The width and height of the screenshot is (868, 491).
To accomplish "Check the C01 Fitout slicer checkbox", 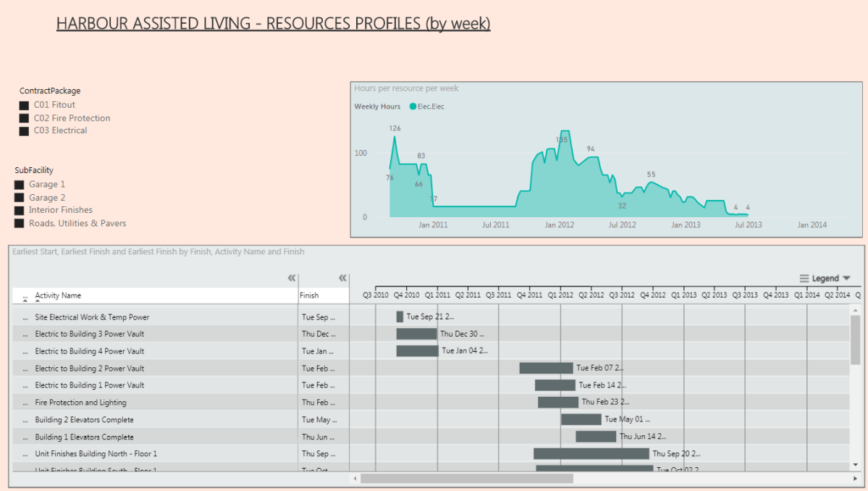I will 25,105.
